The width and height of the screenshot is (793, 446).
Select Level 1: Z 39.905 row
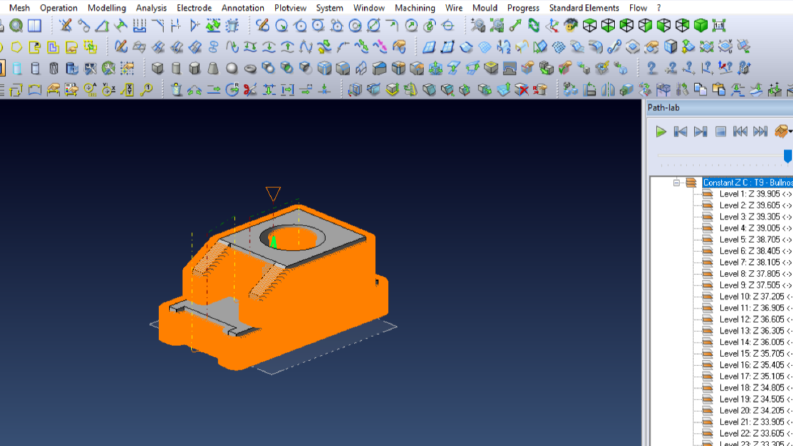click(755, 194)
